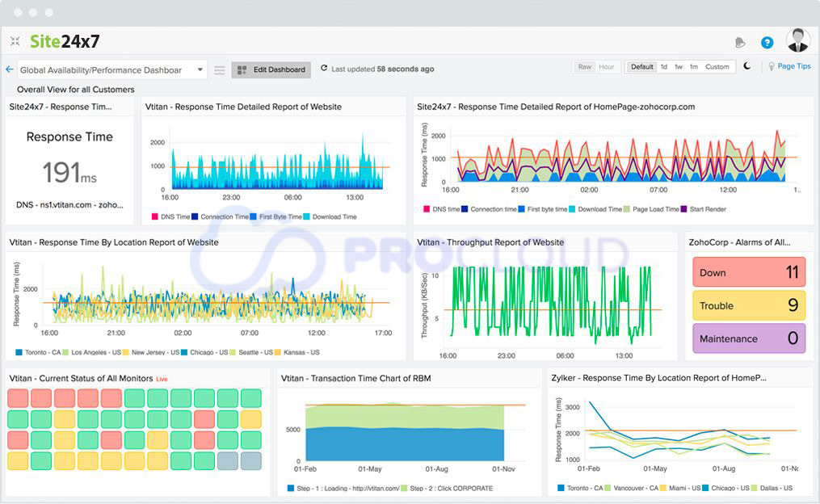The image size is (820, 504).
Task: Select the Custom time range option
Action: pos(717,66)
